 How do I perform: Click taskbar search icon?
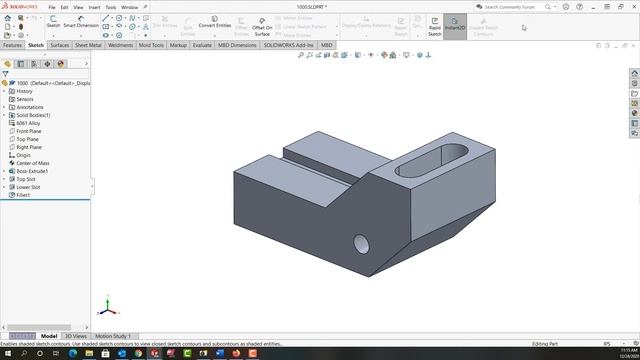pyautogui.click(x=24, y=353)
